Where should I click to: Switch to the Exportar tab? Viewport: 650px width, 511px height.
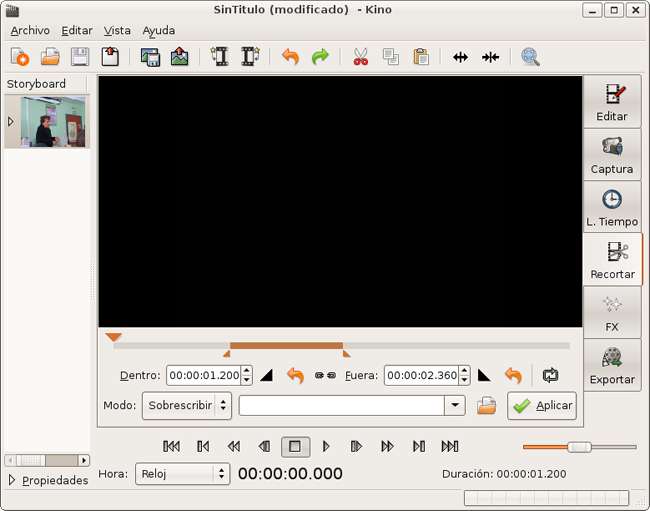point(612,365)
